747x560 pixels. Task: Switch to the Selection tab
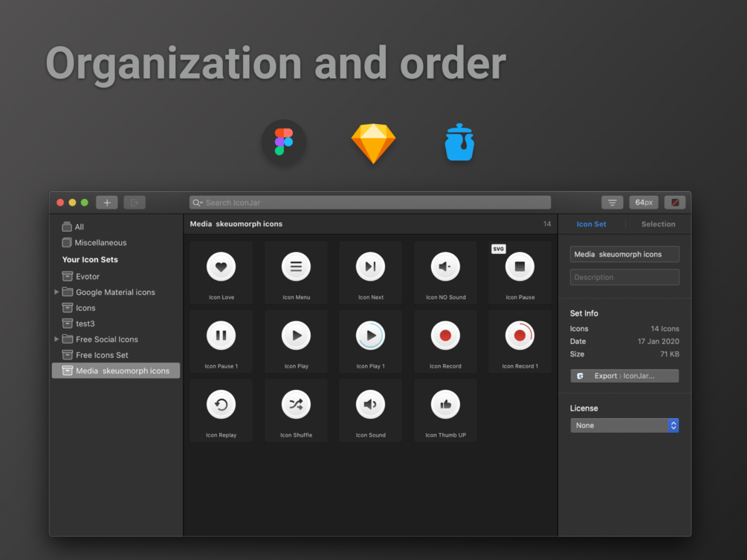coord(657,224)
